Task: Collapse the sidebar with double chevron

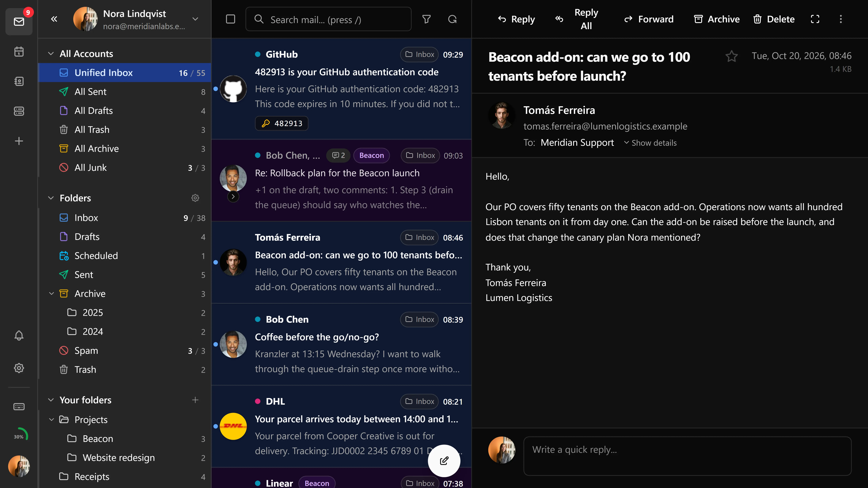Action: click(54, 19)
